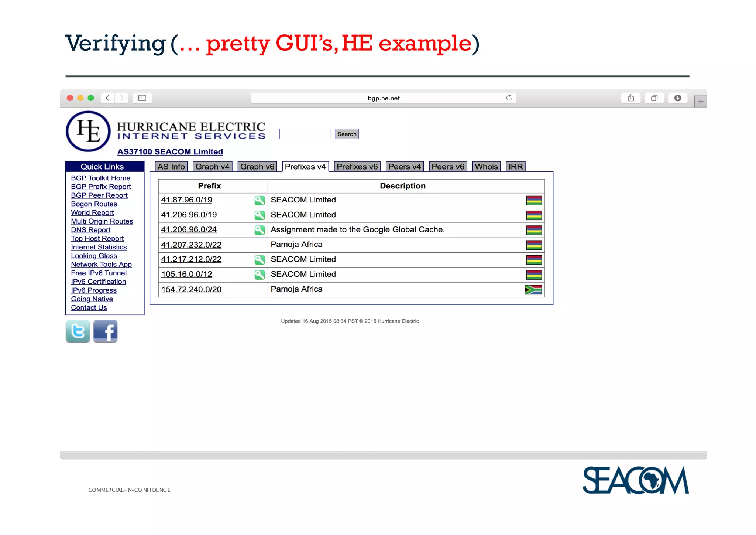The image size is (756, 535).
Task: Open prefix link 41.206.96.0/24
Action: click(189, 229)
